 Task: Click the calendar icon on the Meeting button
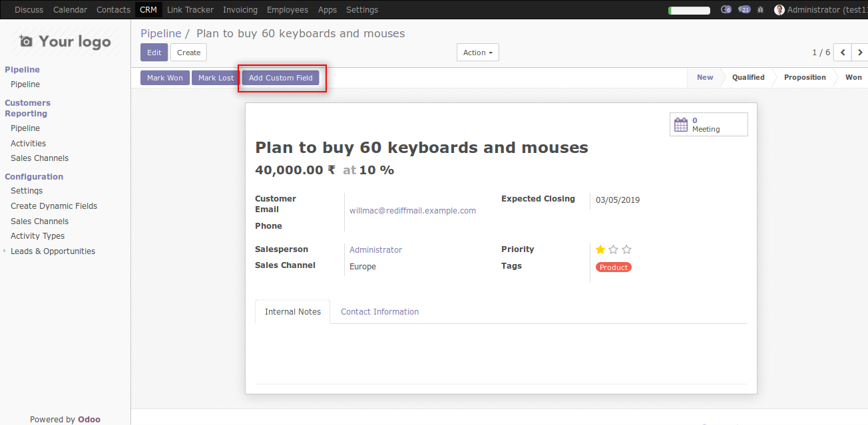point(681,124)
